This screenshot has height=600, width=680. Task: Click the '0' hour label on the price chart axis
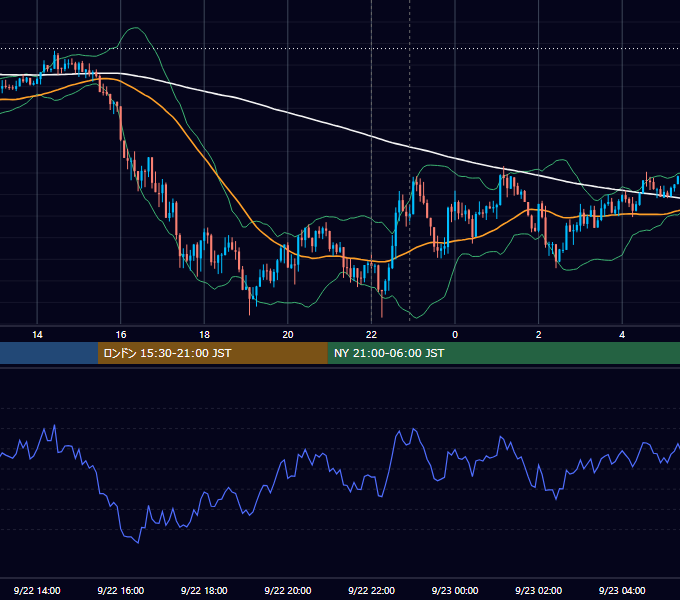click(455, 335)
